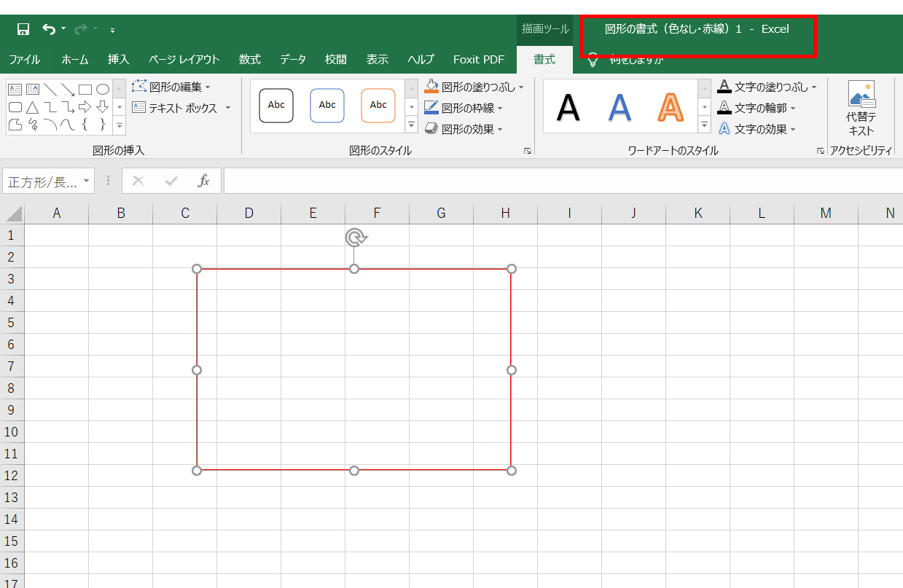Select the arrow line icon in 図形の挿入
Screen dimensions: 903x588
(68, 90)
